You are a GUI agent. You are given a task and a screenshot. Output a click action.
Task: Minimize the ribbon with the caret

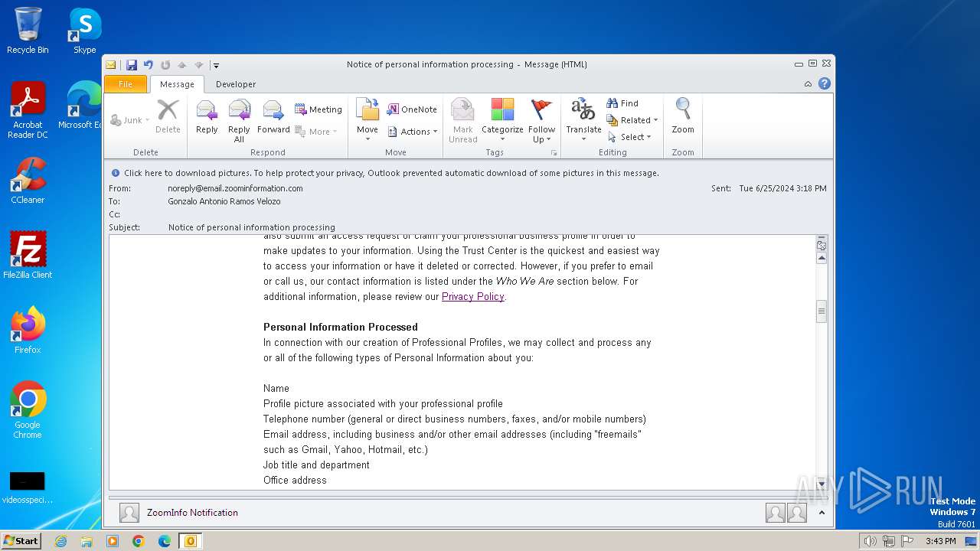pyautogui.click(x=808, y=84)
